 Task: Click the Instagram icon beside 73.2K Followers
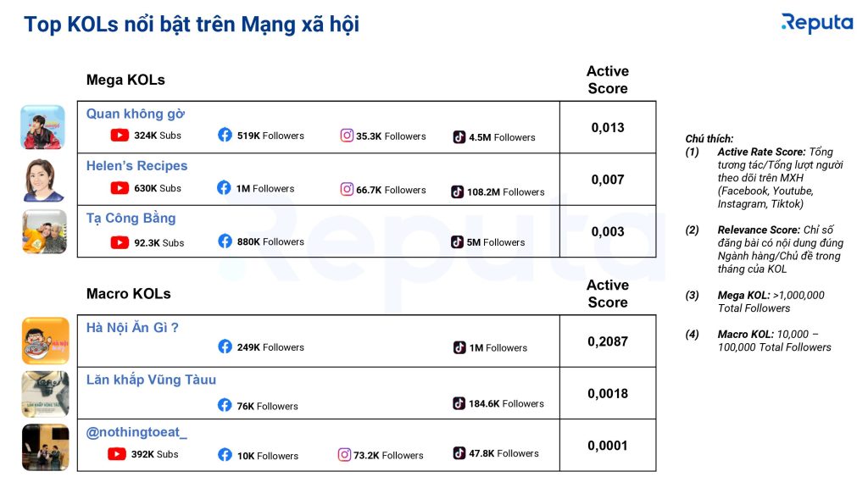[344, 455]
